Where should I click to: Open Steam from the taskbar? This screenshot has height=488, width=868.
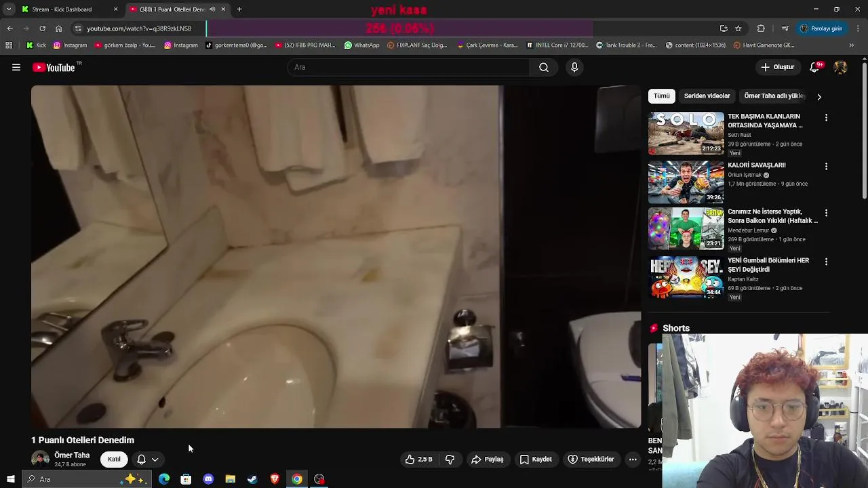click(252, 479)
